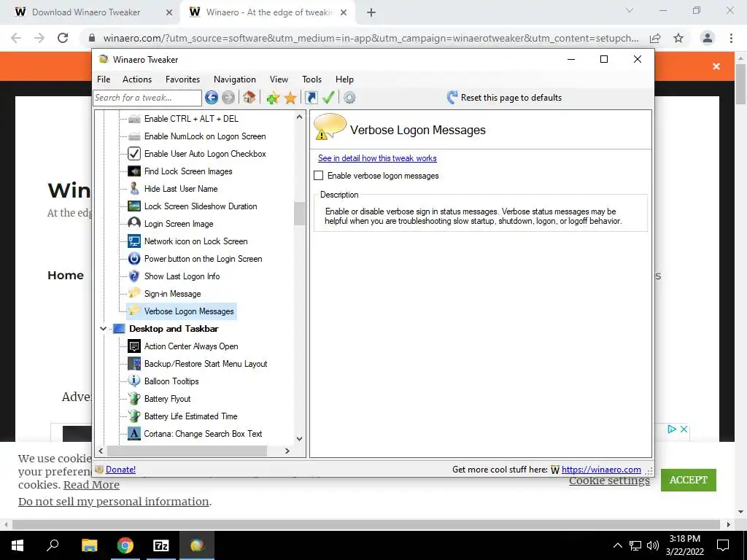The height and width of the screenshot is (560, 747).
Task: Open 7-Zip from the taskbar
Action: [x=161, y=545]
